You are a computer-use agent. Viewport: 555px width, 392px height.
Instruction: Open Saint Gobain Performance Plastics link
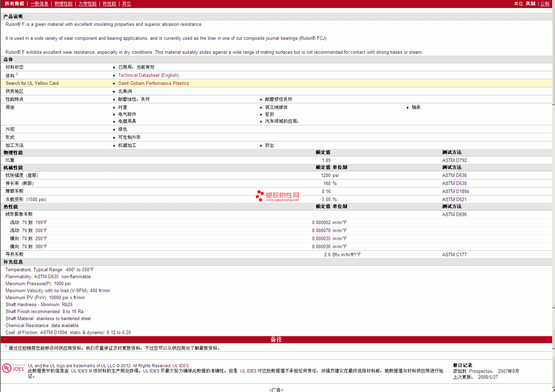tap(154, 83)
